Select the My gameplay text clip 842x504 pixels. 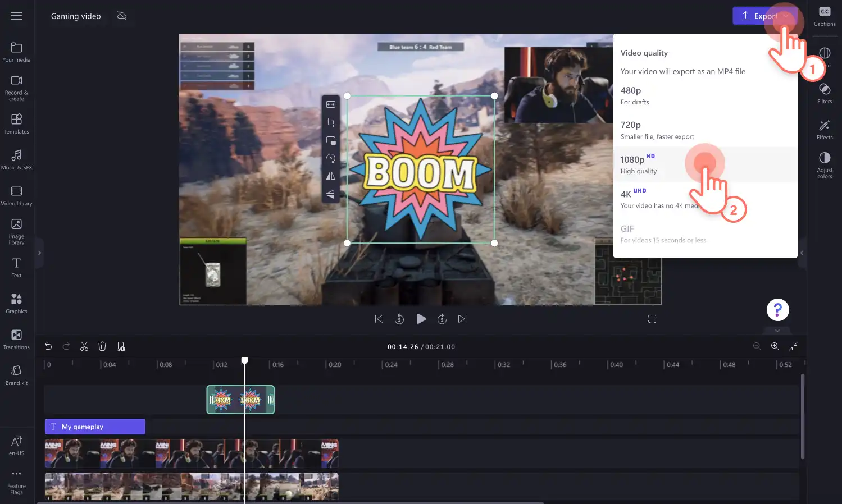95,427
